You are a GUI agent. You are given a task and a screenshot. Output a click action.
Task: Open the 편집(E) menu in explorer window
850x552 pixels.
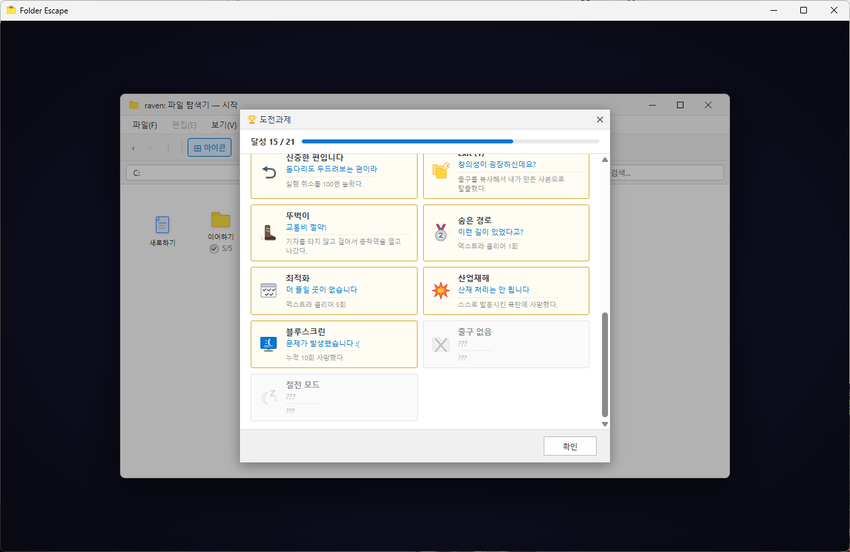pos(184,125)
